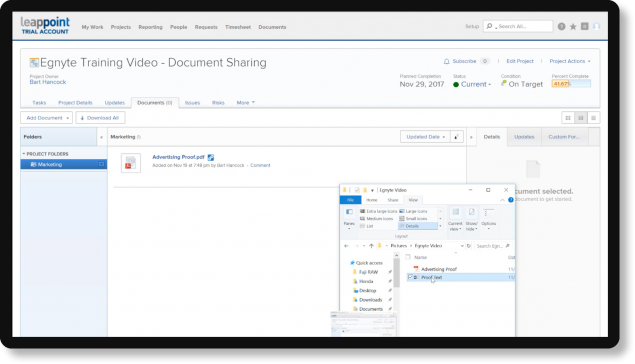Toggle sort direction icon beside Updated Date
Image resolution: width=635 pixels, height=364 pixels.
[456, 137]
